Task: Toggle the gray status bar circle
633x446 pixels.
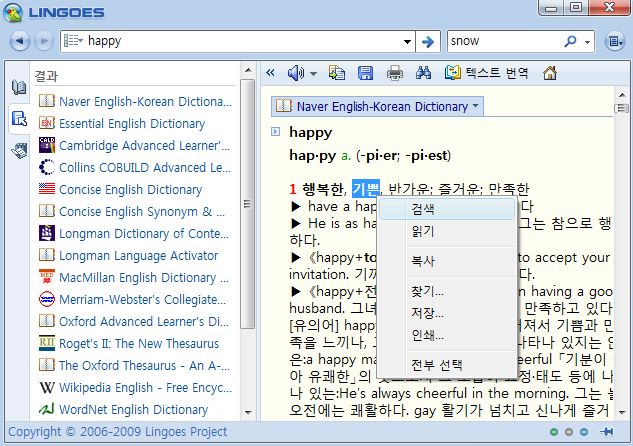Action: pos(569,432)
